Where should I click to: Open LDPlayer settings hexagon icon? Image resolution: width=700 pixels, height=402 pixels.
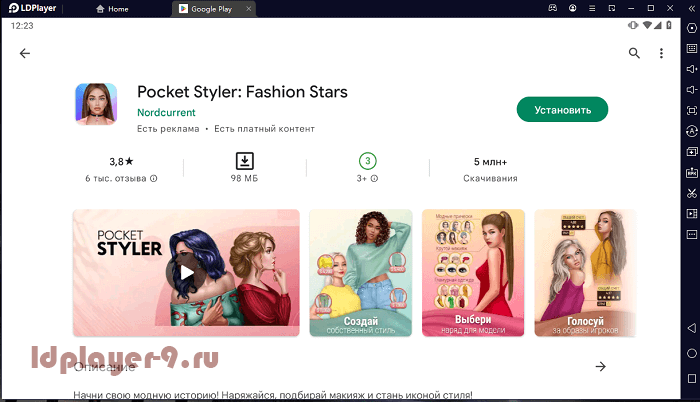click(x=692, y=28)
